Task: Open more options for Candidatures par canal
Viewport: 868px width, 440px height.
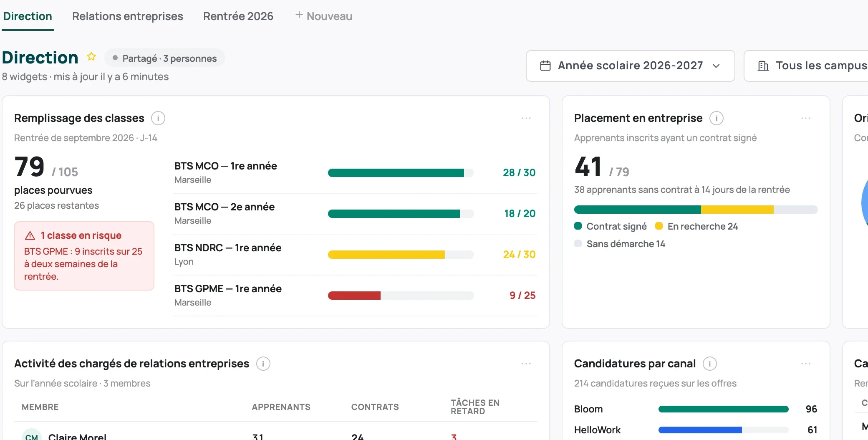Action: click(x=806, y=364)
